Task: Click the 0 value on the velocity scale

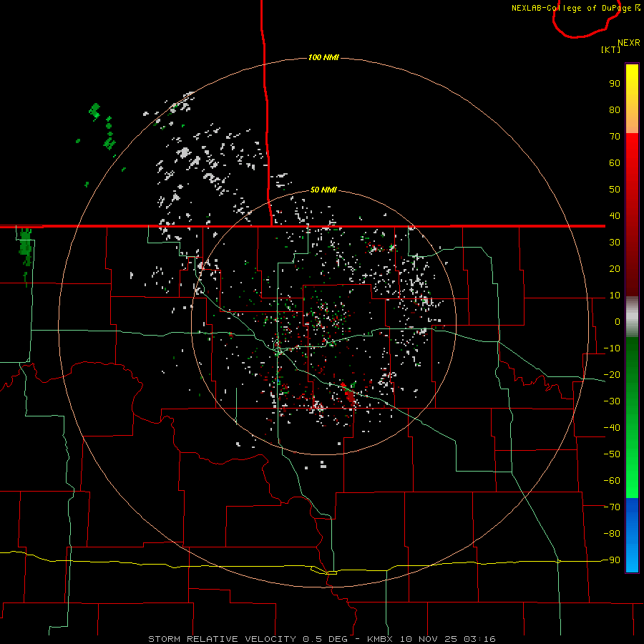Action: (618, 322)
